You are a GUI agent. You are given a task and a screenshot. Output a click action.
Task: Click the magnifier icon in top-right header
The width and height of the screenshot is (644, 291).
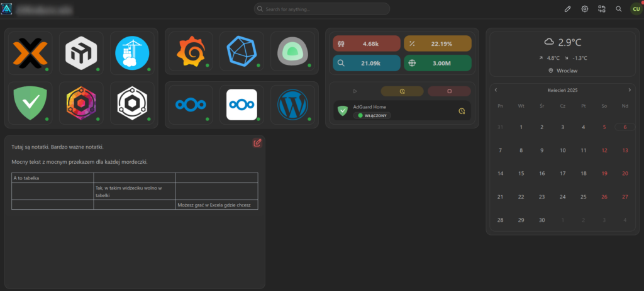coord(619,9)
